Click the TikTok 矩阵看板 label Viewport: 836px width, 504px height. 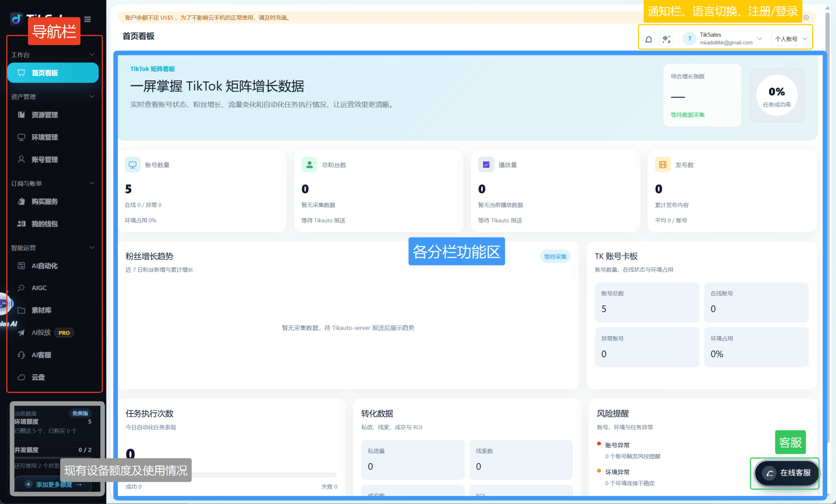(152, 69)
